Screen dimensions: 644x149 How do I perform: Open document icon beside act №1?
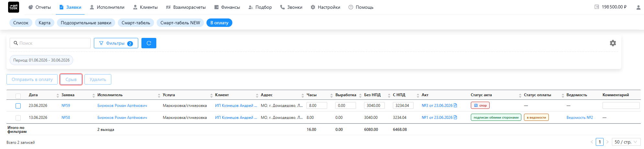[x=455, y=117]
